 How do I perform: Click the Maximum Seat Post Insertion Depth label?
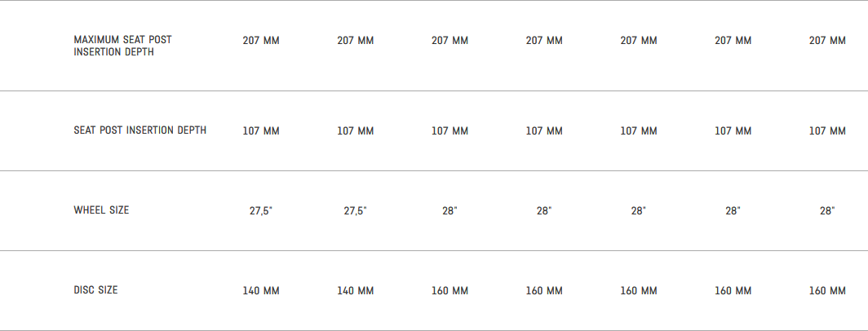click(x=122, y=46)
